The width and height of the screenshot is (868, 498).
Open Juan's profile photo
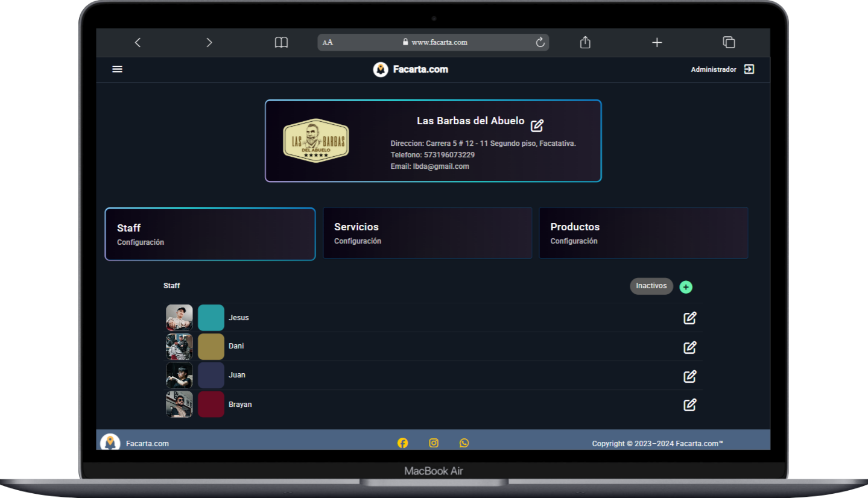coord(179,375)
